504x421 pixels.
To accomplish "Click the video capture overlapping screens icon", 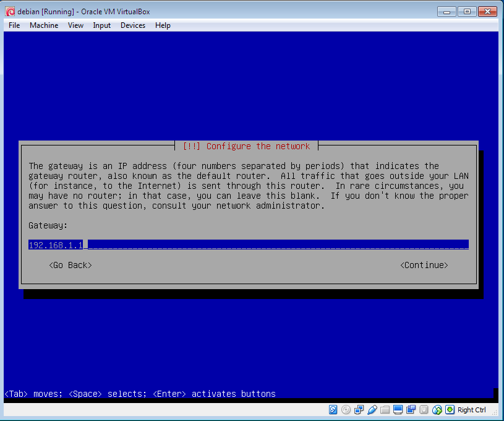I will 411,409.
